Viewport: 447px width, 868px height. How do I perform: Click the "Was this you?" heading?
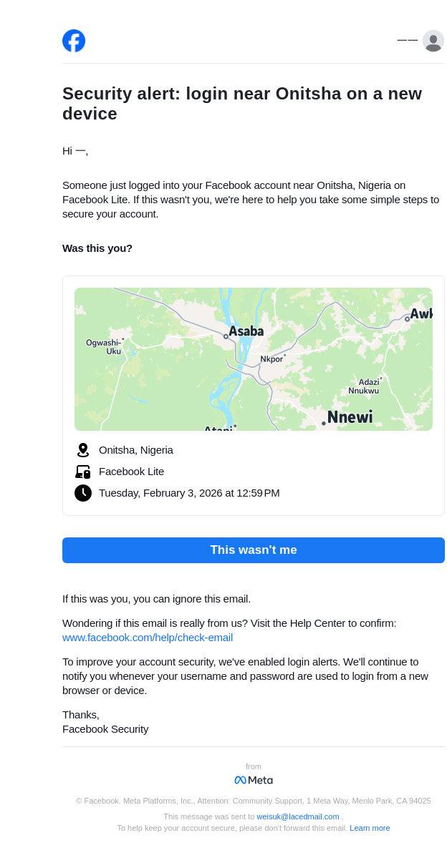(97, 248)
